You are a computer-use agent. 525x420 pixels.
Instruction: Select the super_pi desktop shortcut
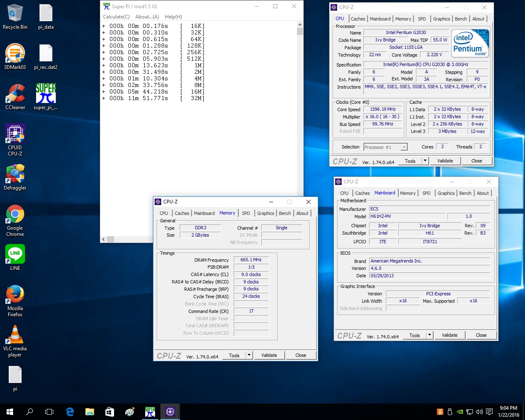(46, 97)
